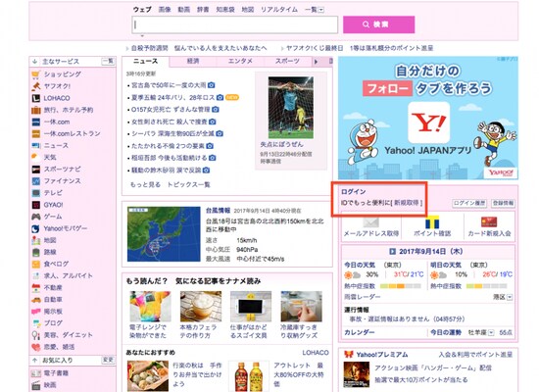This screenshot has height=392, width=539.
Task: Open the トピックス一覧 link
Action: tap(188, 184)
